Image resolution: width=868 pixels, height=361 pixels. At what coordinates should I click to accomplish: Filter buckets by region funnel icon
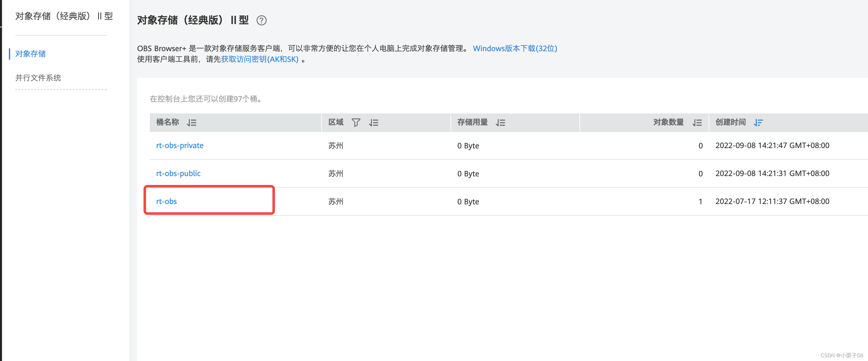[x=356, y=122]
